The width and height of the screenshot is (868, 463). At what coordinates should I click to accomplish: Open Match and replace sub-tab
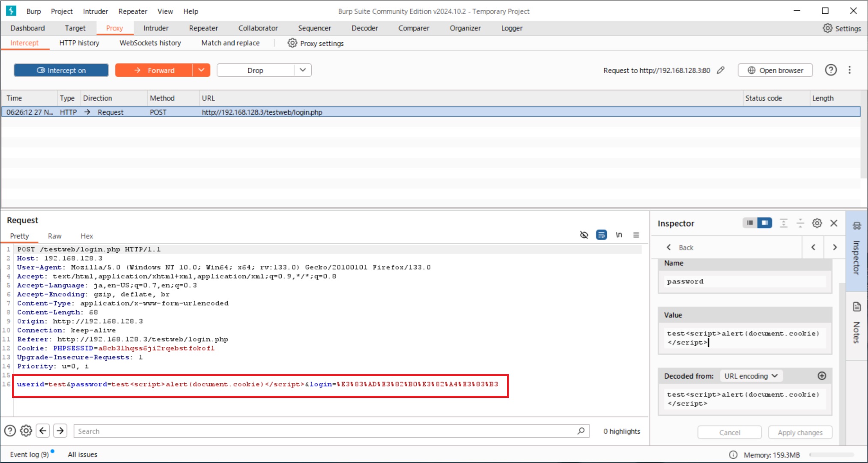click(230, 43)
